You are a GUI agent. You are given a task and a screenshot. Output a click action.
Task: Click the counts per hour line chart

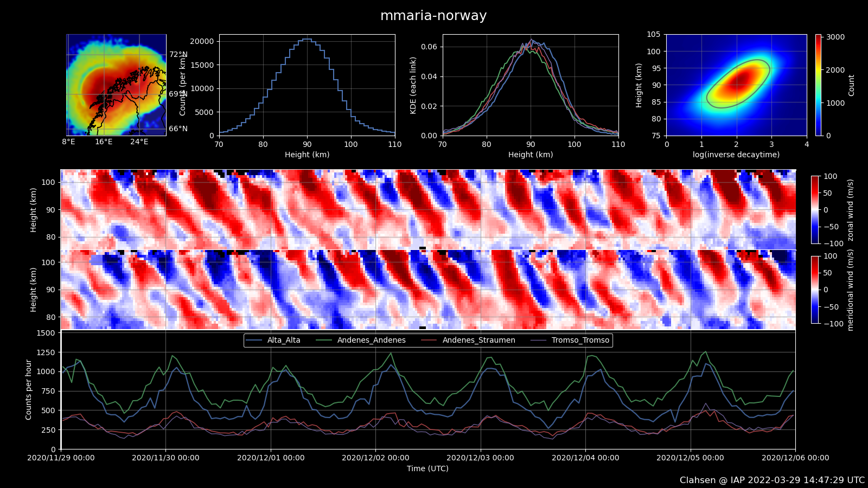click(x=428, y=390)
